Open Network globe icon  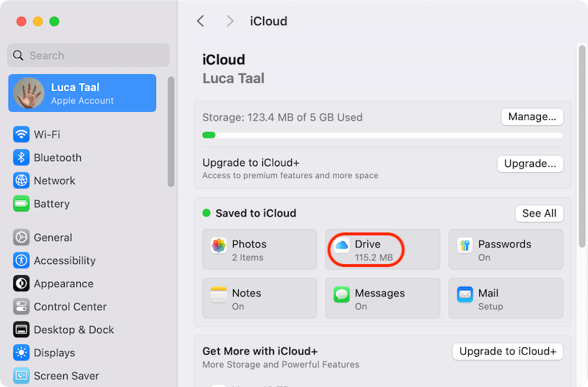click(21, 180)
